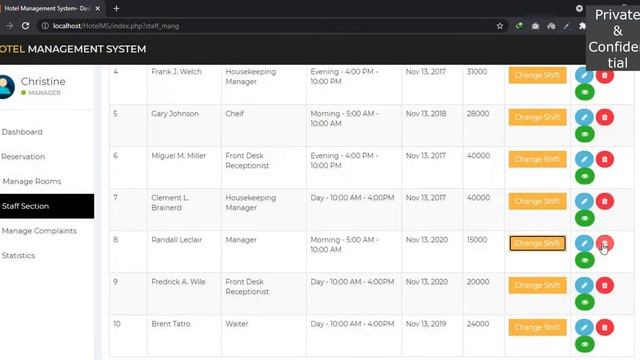View details of Randall Leclair
Image resolution: width=640 pixels, height=360 pixels.
tap(584, 260)
